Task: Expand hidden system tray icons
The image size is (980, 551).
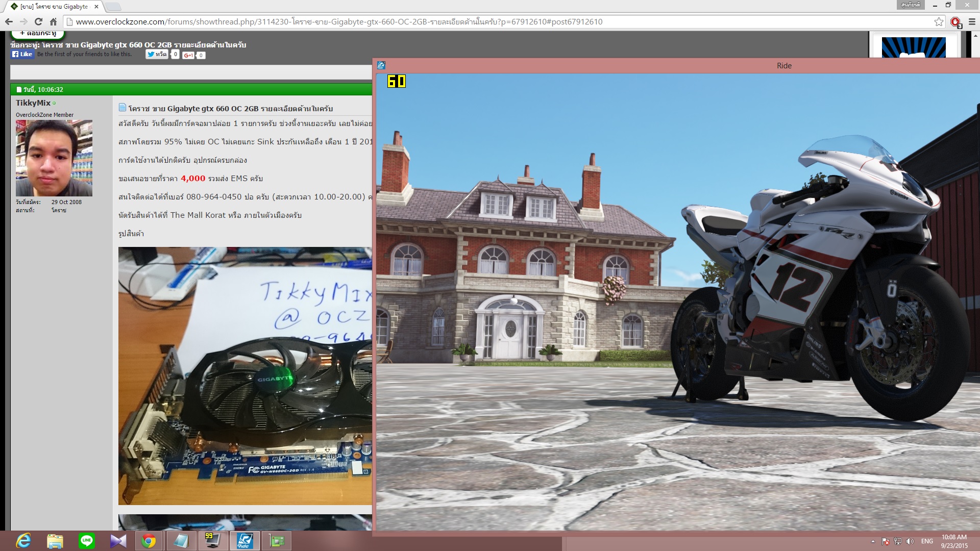Action: click(x=873, y=541)
